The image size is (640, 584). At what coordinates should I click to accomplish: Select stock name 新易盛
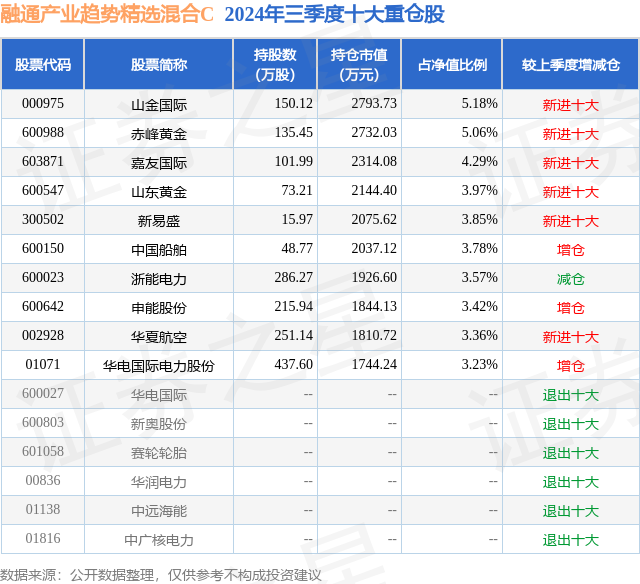tap(159, 221)
